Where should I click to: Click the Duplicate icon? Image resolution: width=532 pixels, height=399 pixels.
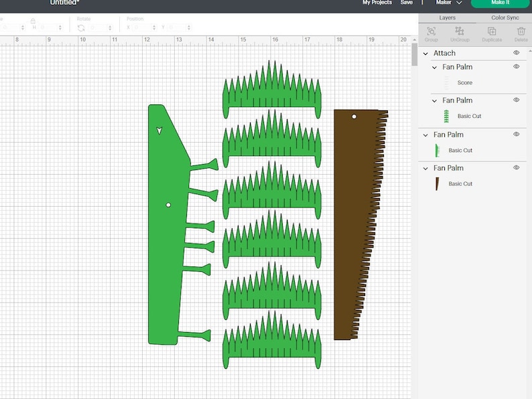[x=492, y=31]
